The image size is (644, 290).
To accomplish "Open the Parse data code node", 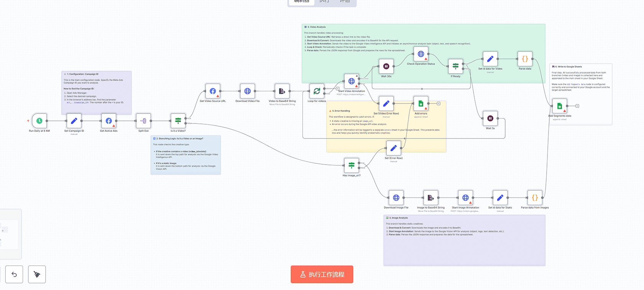I will [525, 59].
